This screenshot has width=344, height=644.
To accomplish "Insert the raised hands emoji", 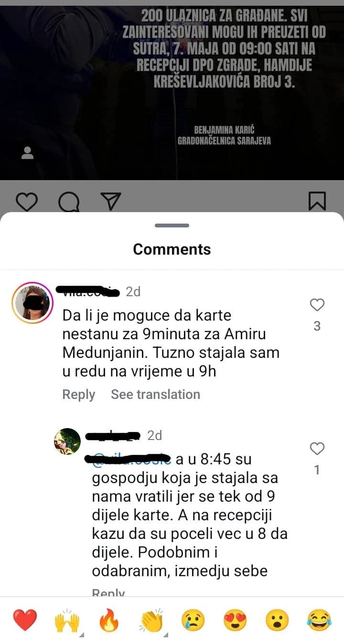I will (67, 621).
